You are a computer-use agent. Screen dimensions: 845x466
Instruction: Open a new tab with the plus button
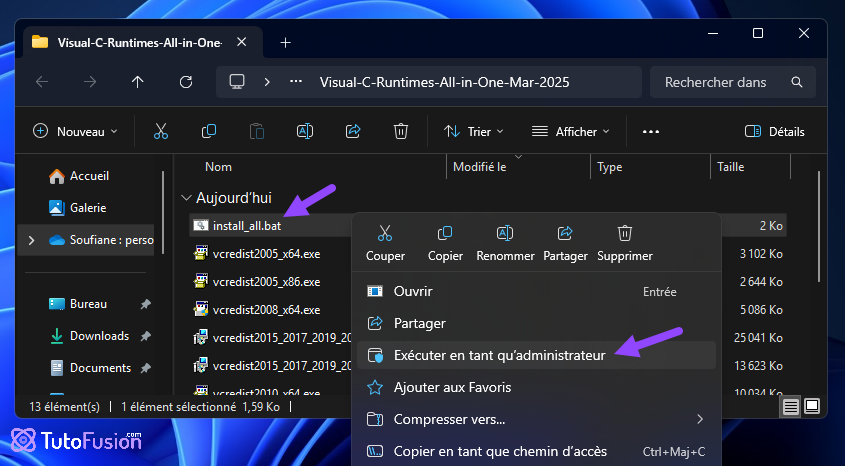(x=286, y=43)
